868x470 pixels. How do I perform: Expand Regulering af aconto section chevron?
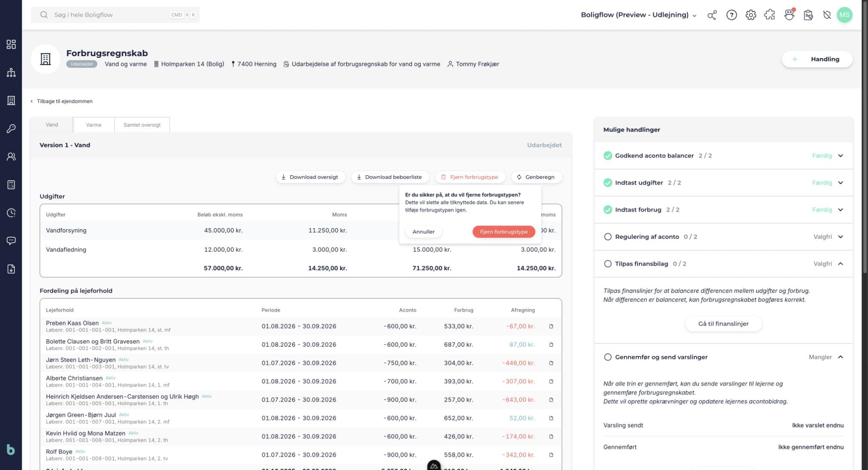[840, 236]
